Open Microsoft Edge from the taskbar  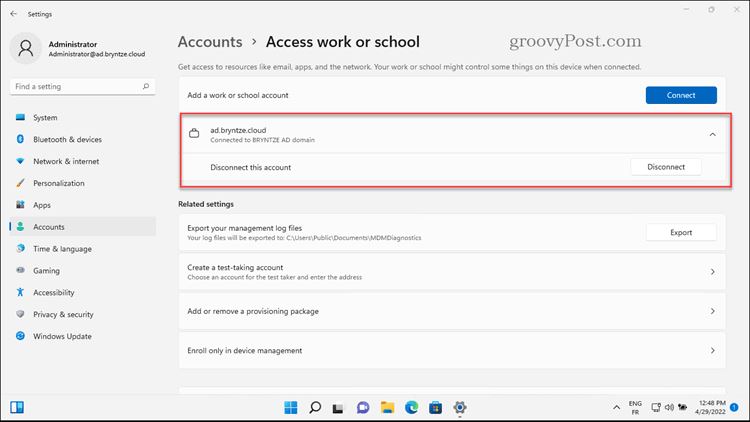point(411,408)
